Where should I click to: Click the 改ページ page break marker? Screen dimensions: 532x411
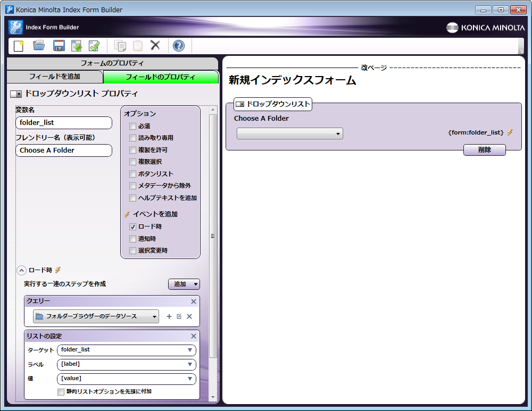(x=373, y=68)
